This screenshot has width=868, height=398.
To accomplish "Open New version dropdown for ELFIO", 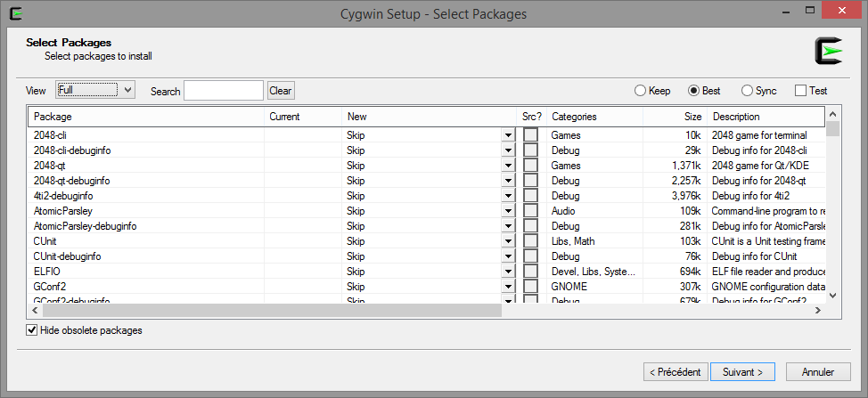I will (x=508, y=272).
